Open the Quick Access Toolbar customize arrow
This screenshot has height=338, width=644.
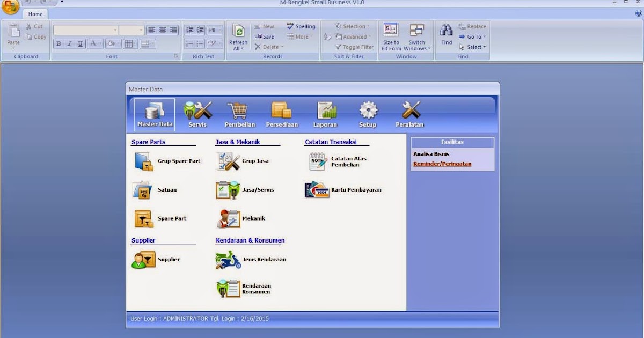point(62,2)
